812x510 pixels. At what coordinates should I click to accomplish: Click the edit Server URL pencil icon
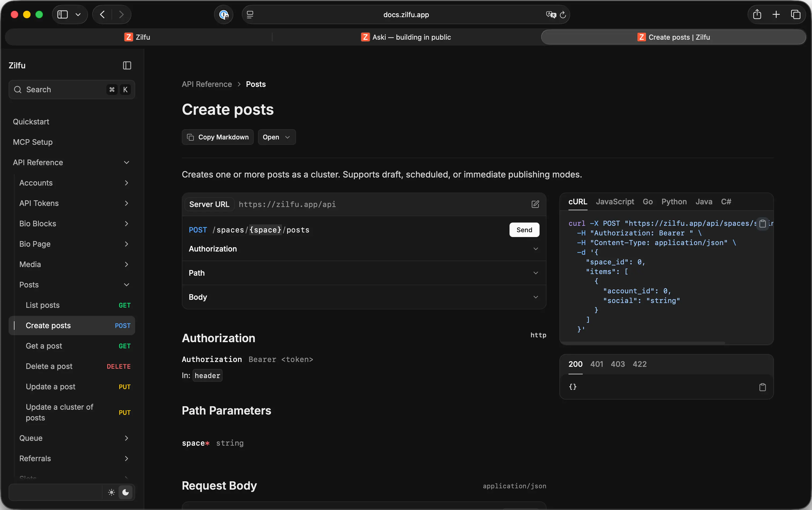[535, 204]
